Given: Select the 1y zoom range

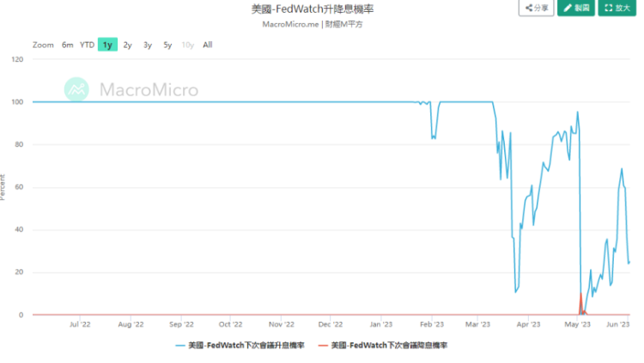Looking at the screenshot, I should coord(107,45).
